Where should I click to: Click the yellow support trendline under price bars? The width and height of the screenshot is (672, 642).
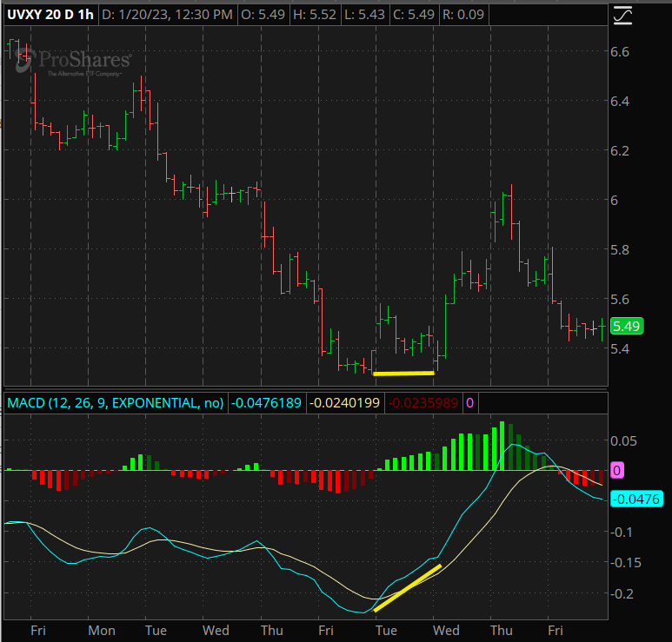tap(403, 374)
